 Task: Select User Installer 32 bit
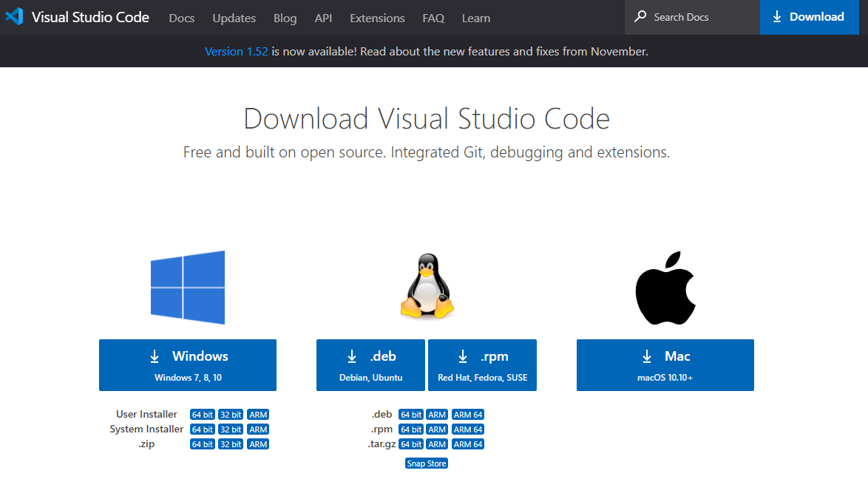click(x=230, y=415)
